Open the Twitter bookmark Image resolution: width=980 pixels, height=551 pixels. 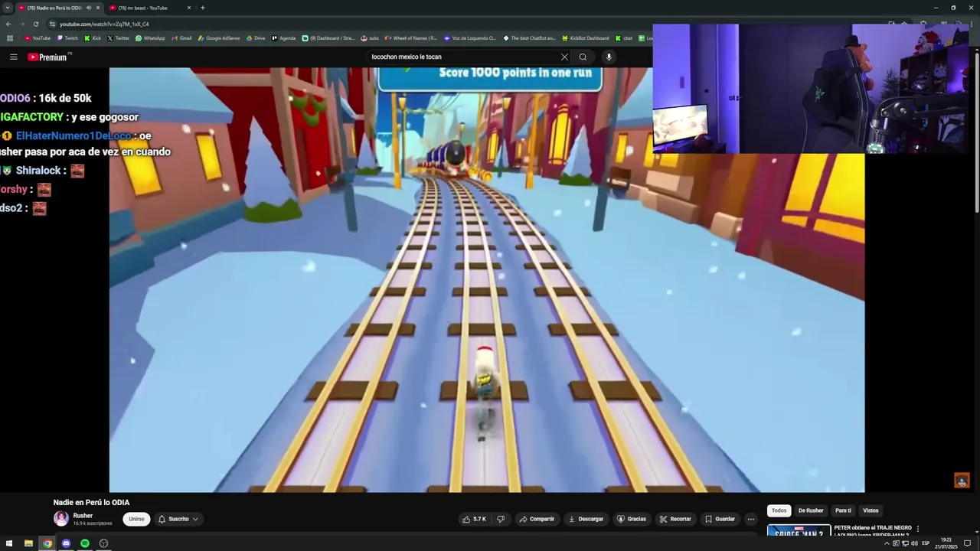pos(119,37)
